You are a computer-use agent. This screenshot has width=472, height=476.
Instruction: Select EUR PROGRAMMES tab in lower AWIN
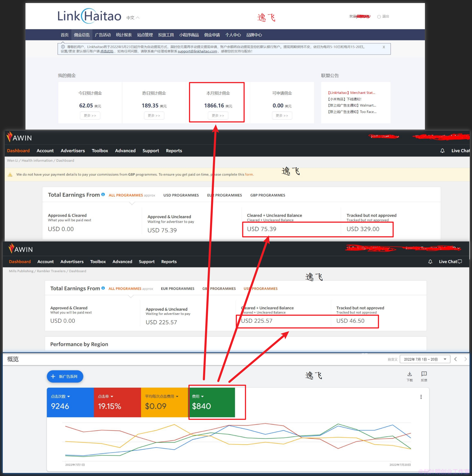(178, 289)
